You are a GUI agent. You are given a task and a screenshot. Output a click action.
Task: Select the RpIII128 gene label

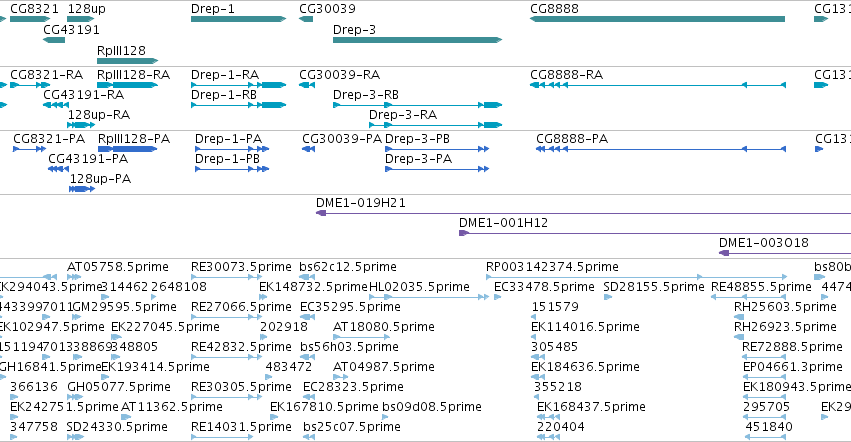pyautogui.click(x=122, y=50)
